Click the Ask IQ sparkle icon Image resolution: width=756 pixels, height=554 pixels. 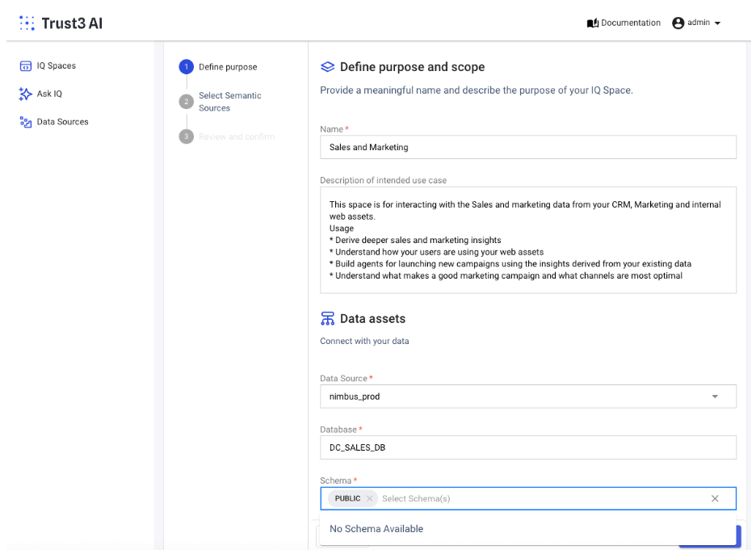click(x=24, y=94)
